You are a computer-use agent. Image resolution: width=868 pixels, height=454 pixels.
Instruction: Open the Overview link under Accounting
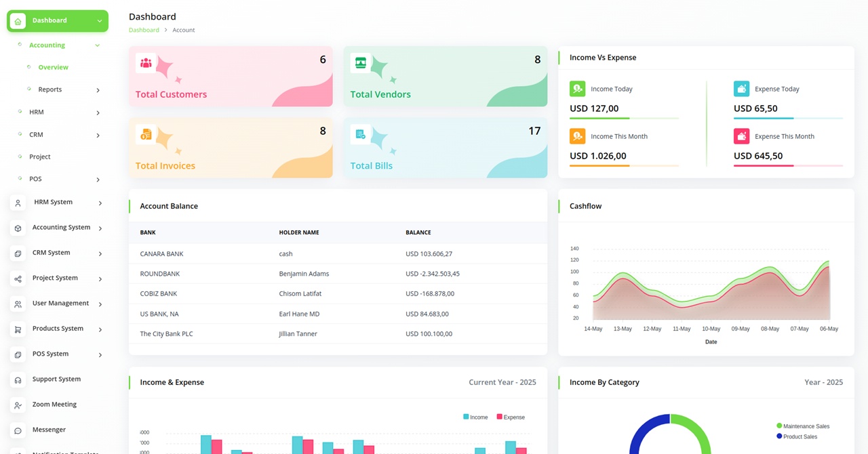(53, 68)
